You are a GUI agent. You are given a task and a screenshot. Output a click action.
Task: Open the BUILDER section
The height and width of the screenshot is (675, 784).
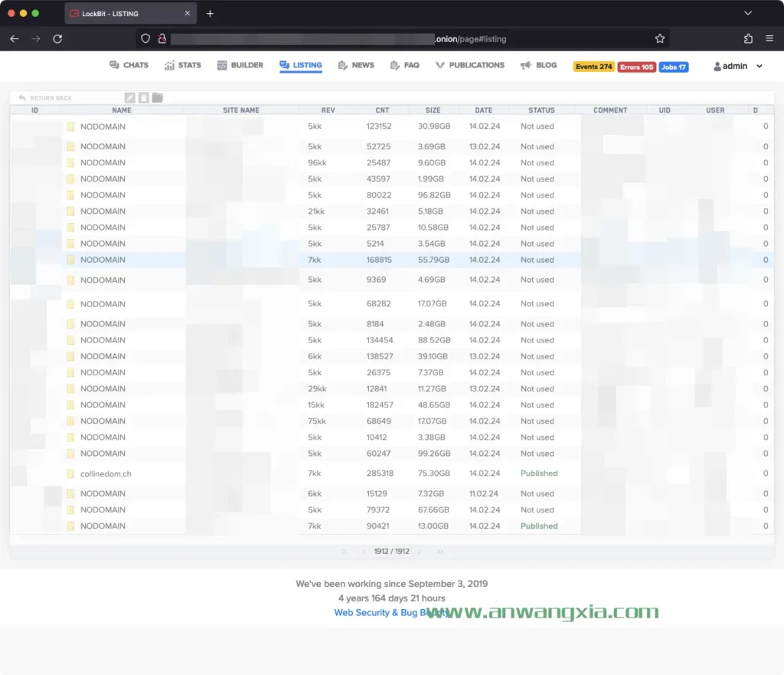point(240,65)
